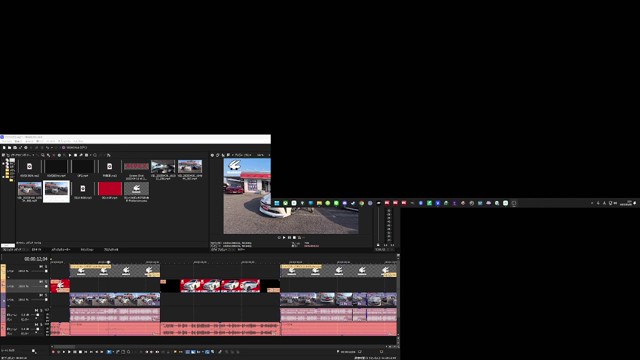Screen dimensions: 640x360
Task: Click the Open folder icon in main toolbar
Action: pyautogui.click(x=9, y=148)
